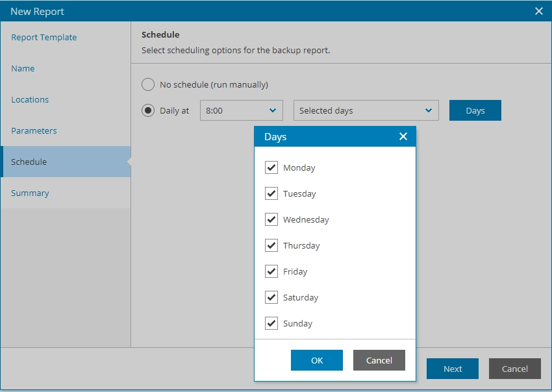Open the 8:00 time dropdown
Screen dimensions: 552x392
point(241,110)
